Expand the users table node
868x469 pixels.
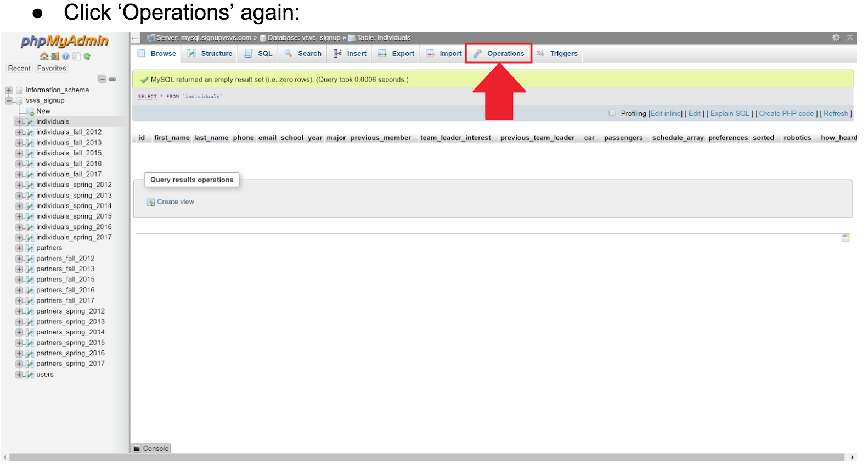point(19,375)
